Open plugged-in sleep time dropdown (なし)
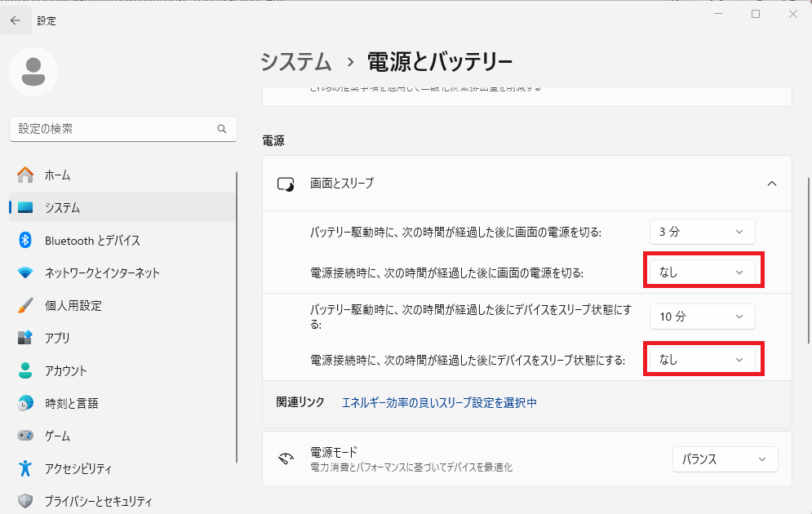812x514 pixels. (x=702, y=360)
